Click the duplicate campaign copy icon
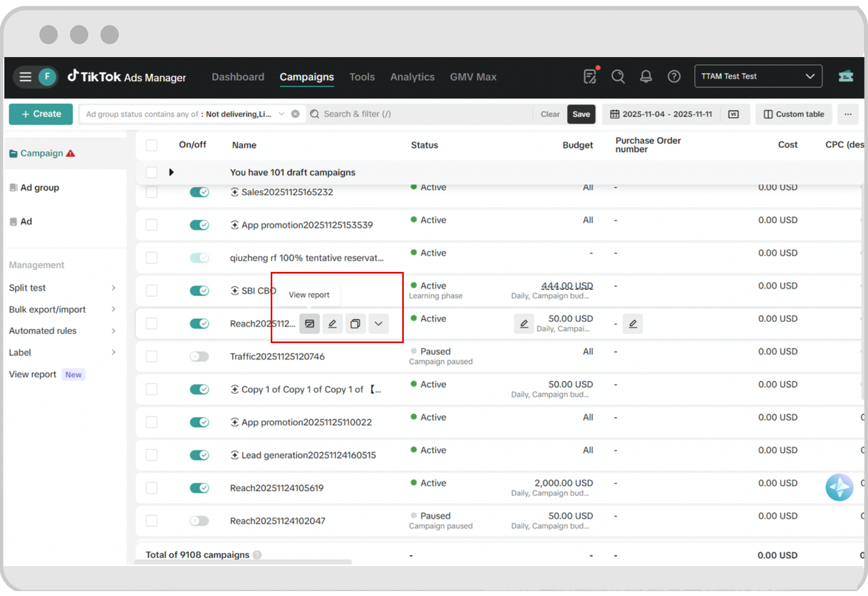This screenshot has height=596, width=868. point(355,324)
